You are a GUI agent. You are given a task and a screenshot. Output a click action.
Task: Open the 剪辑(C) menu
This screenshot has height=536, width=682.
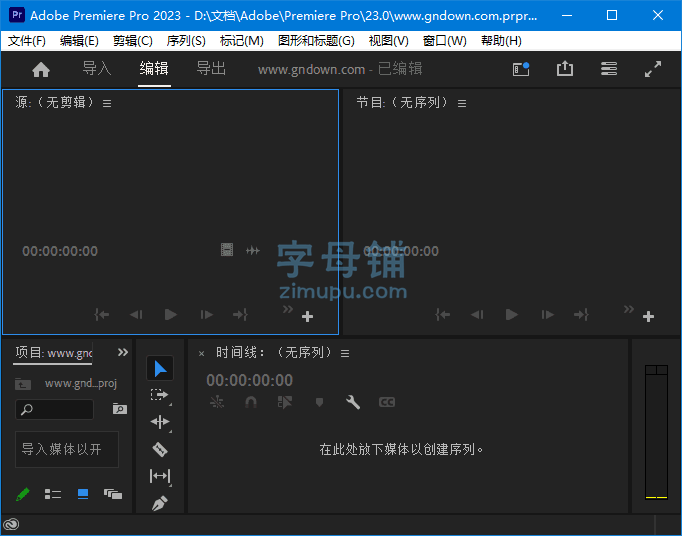click(x=133, y=41)
